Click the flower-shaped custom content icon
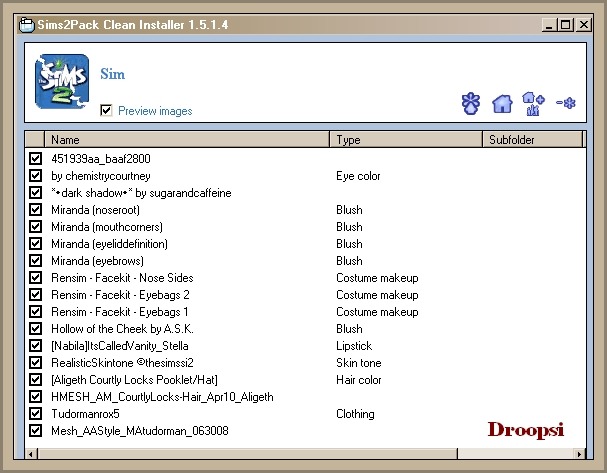The image size is (607, 473). [x=471, y=103]
